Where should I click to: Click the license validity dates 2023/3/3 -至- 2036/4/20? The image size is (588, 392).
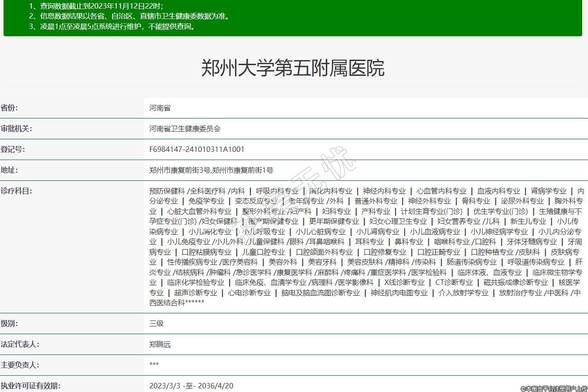191,386
